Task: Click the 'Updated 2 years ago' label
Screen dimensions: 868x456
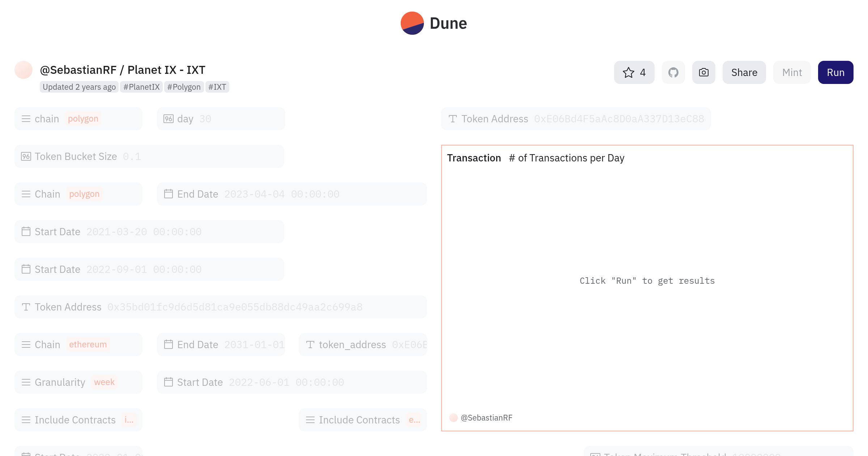Action: coord(79,87)
